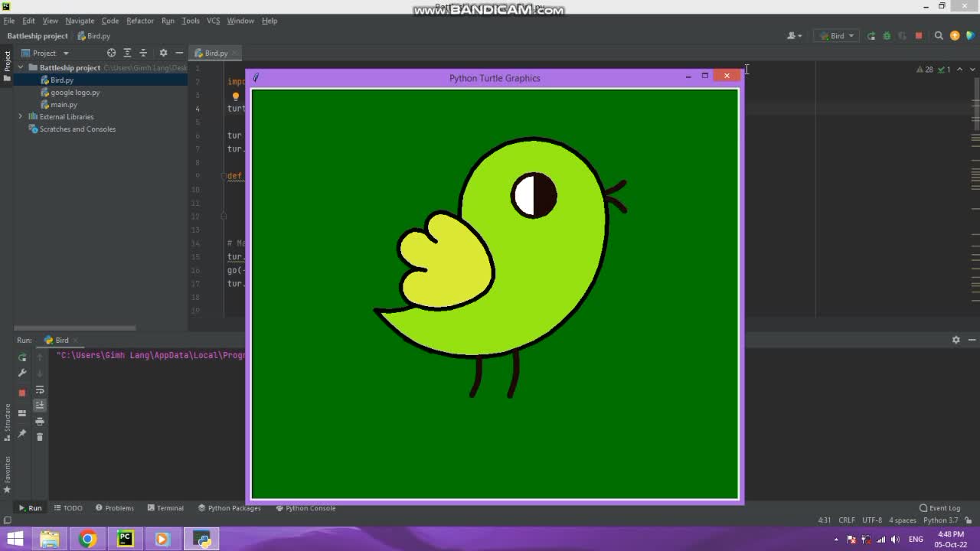This screenshot has height=551, width=980.
Task: Click collapse all icon in Project panel
Action: click(x=143, y=53)
